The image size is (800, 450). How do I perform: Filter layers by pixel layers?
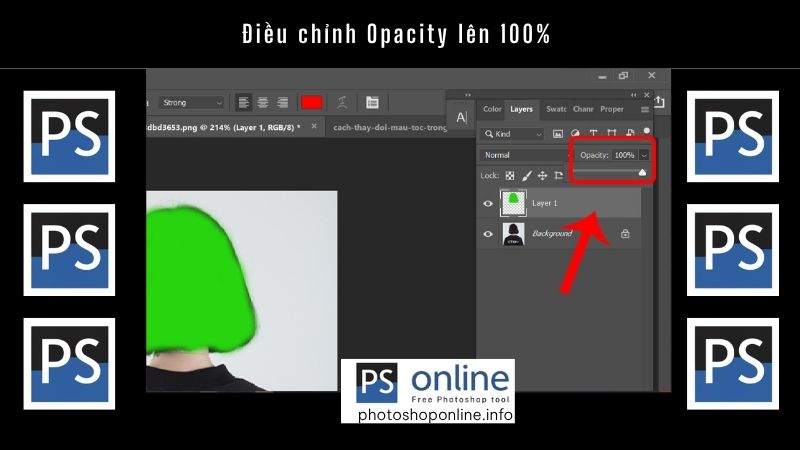click(558, 134)
